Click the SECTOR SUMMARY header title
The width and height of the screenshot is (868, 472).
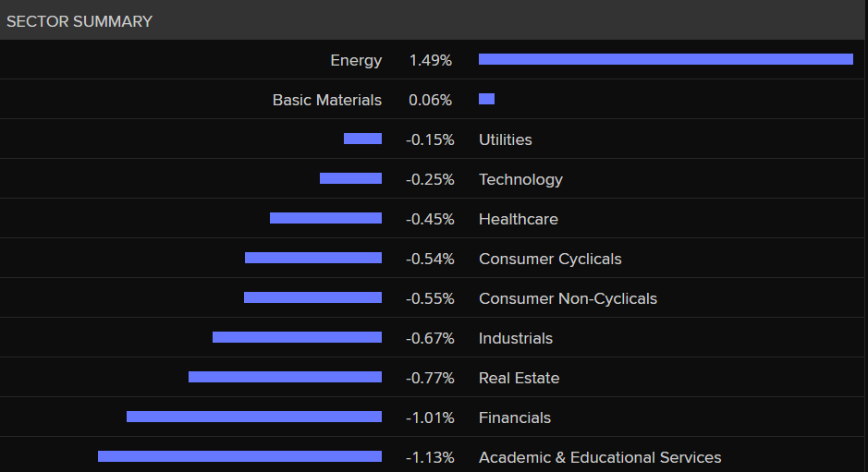click(79, 21)
